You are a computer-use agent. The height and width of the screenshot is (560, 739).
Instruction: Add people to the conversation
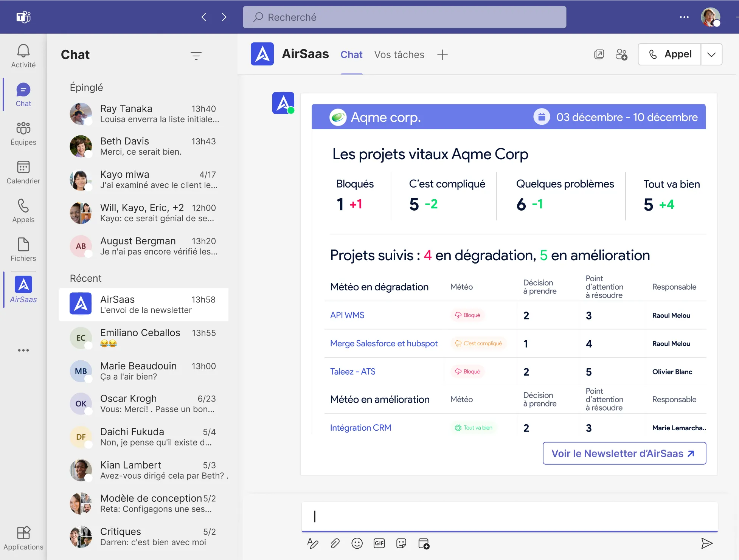(621, 54)
